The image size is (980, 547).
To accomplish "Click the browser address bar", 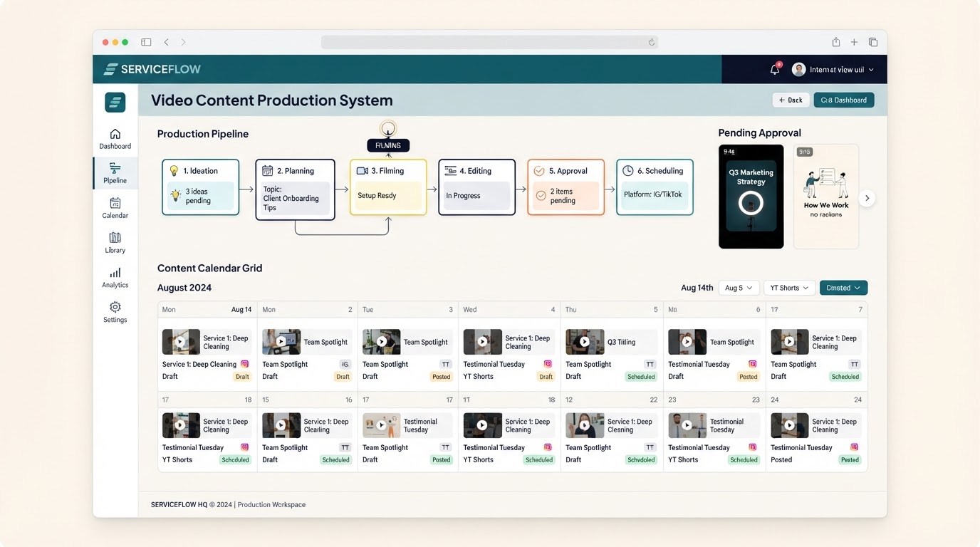I will [489, 42].
